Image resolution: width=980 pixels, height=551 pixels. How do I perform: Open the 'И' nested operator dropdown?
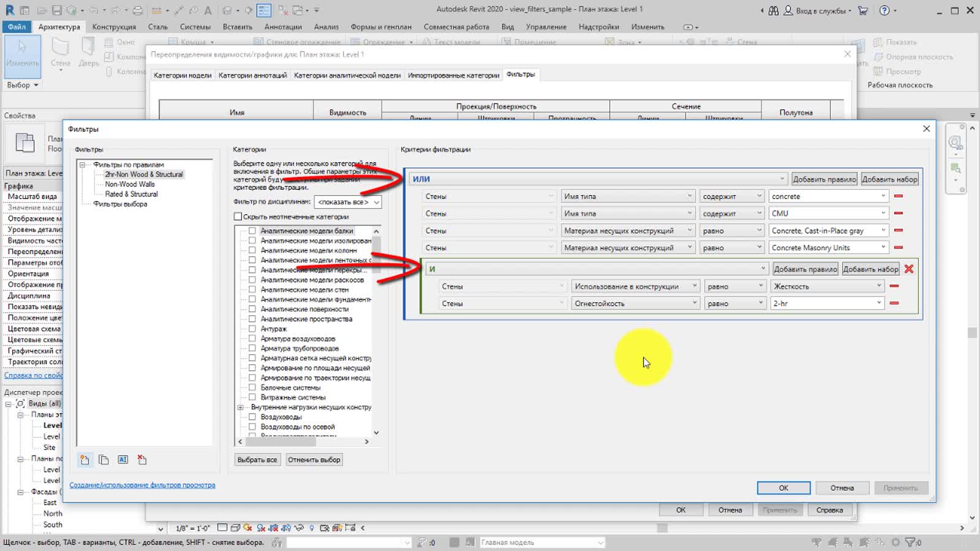597,269
